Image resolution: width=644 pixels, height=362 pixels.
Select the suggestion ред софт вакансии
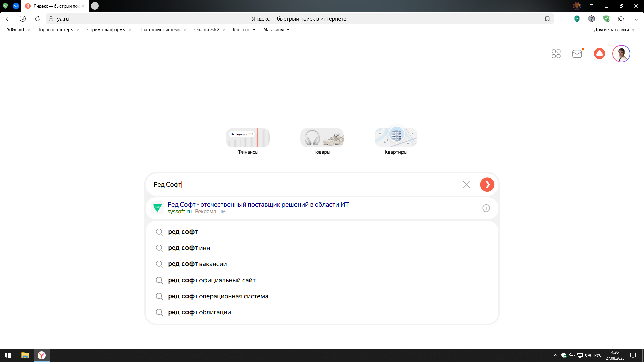tap(198, 264)
